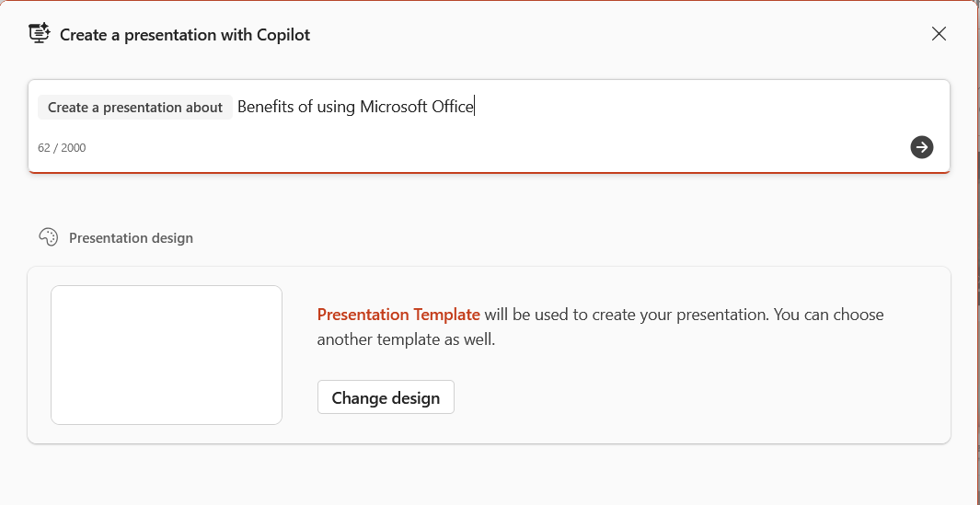Click the 'Create a presentation with Copilot' title
This screenshot has width=980, height=505.
pyautogui.click(x=185, y=34)
